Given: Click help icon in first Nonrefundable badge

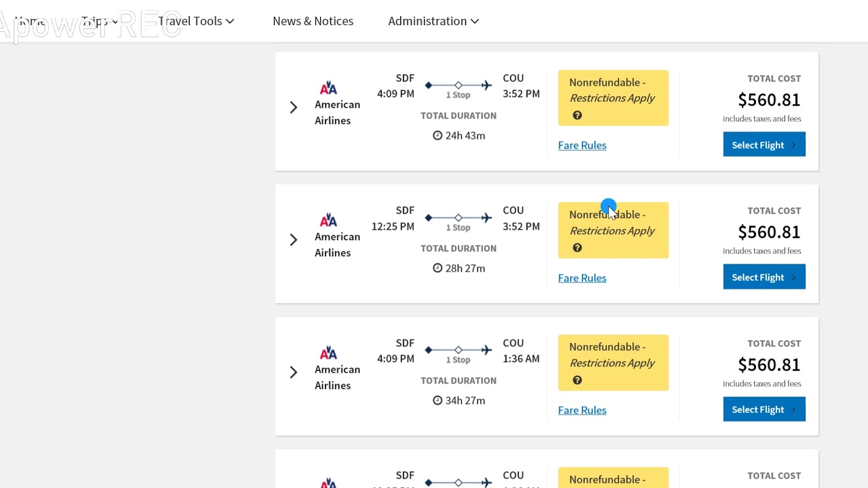Looking at the screenshot, I should click(577, 115).
